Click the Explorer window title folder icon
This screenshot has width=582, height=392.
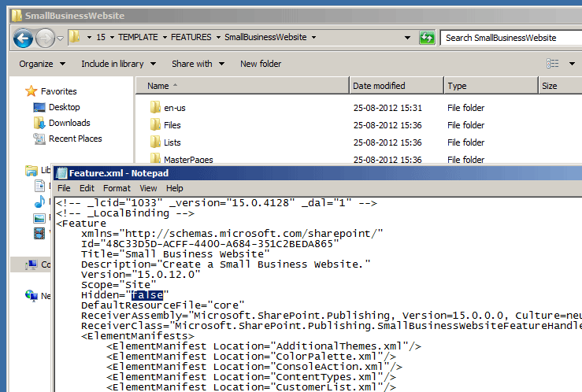[17, 16]
